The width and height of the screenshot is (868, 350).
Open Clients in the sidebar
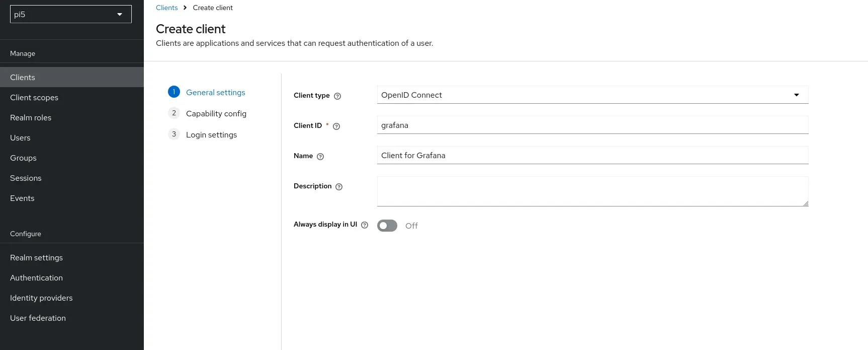click(x=72, y=77)
